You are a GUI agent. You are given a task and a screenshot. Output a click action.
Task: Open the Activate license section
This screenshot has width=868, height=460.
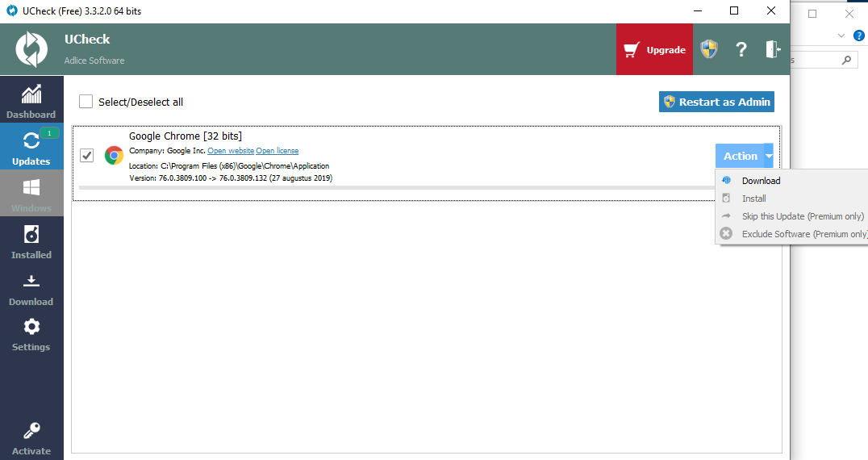31,439
